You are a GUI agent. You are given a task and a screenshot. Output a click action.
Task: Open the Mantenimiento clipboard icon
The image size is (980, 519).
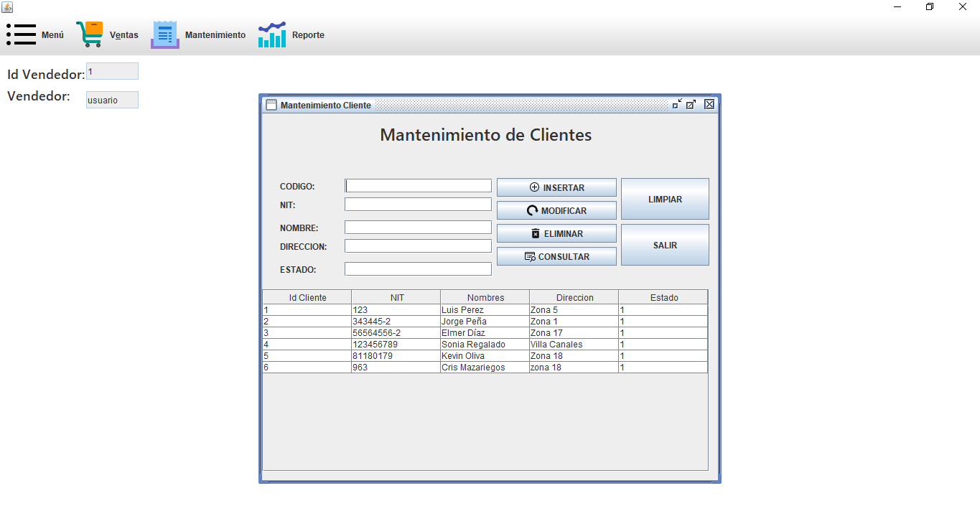(164, 33)
